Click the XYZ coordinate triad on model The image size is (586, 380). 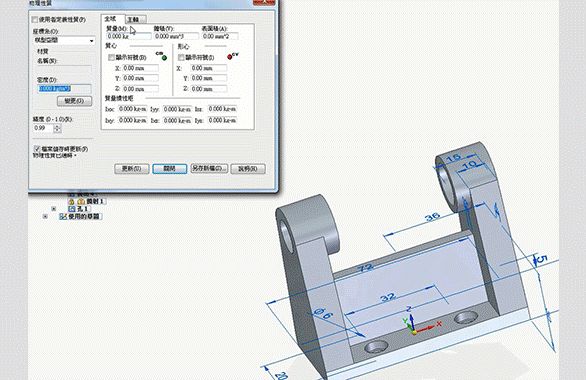(x=416, y=324)
